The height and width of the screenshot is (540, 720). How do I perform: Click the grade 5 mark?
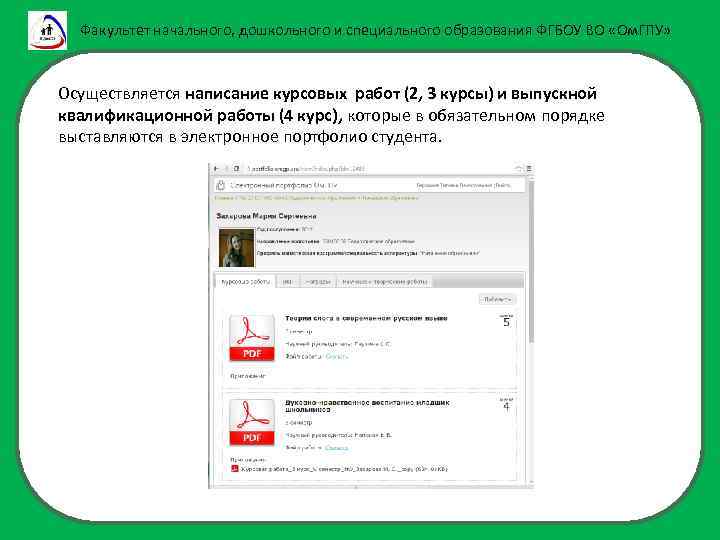point(506,321)
